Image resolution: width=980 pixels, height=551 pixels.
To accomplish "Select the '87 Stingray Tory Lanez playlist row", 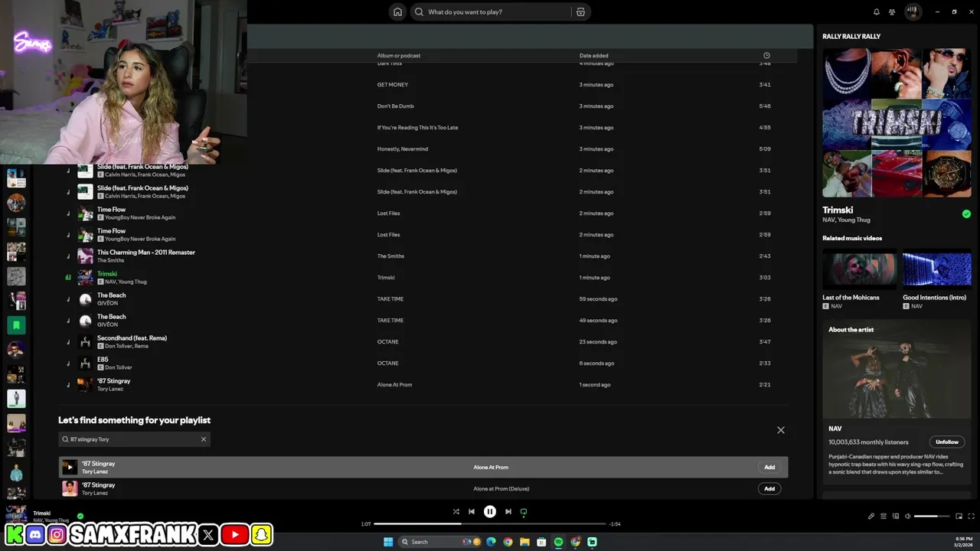I will tap(423, 384).
